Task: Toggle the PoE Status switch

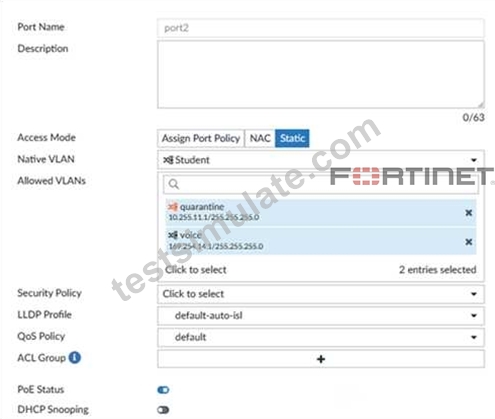Action: (x=163, y=390)
